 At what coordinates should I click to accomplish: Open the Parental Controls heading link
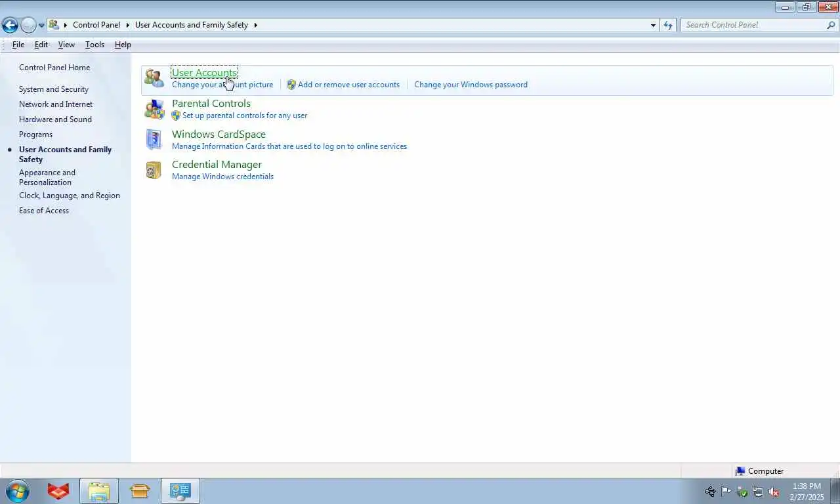coord(211,104)
